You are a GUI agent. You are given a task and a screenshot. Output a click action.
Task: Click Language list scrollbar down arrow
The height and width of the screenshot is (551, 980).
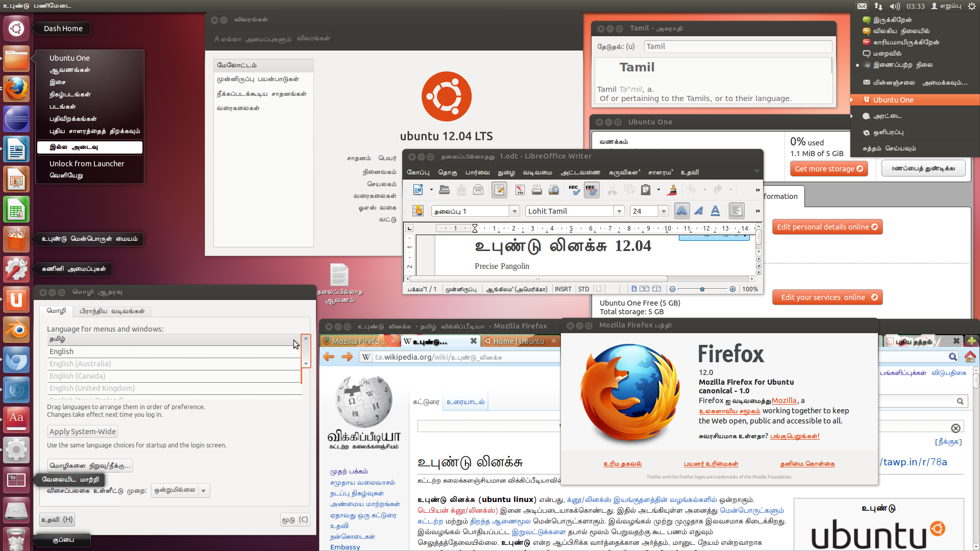[306, 364]
